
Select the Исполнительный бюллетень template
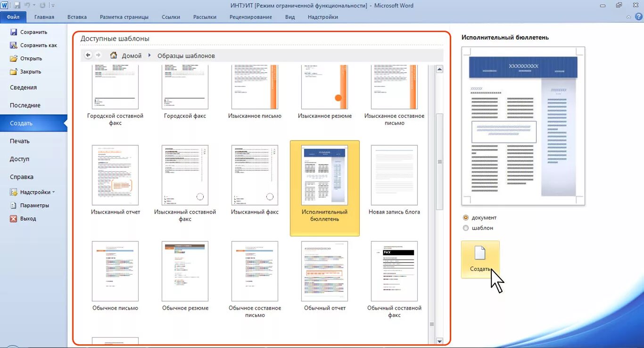point(324,188)
